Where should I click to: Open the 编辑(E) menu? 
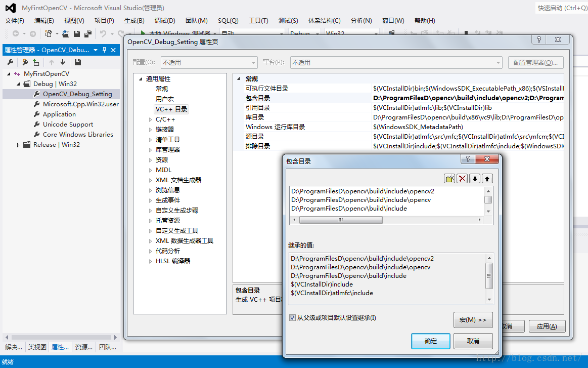point(44,21)
